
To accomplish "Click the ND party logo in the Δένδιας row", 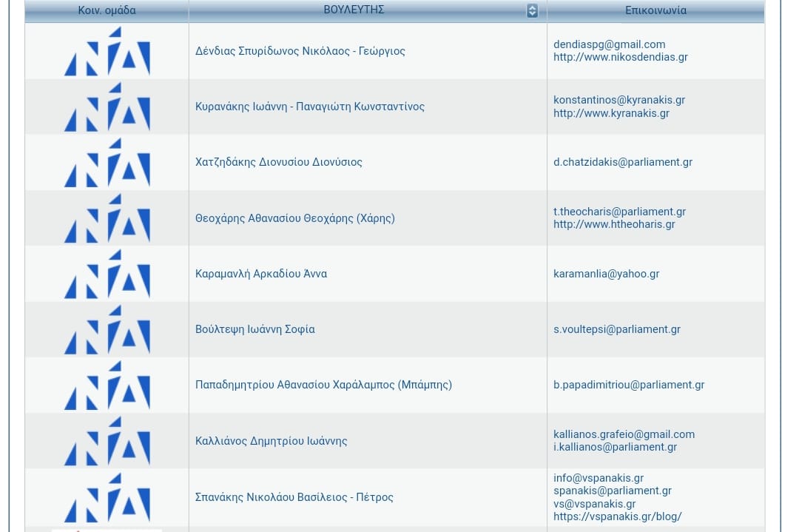I will tap(107, 51).
